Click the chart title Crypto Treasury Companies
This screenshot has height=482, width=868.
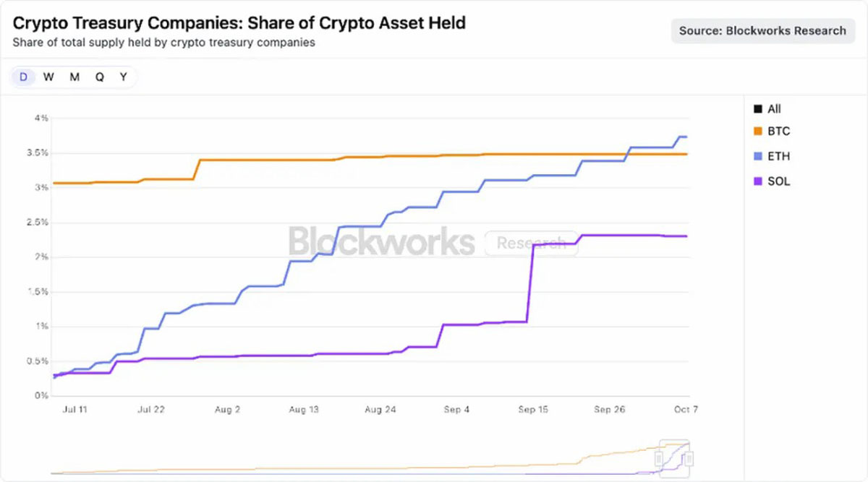point(239,22)
